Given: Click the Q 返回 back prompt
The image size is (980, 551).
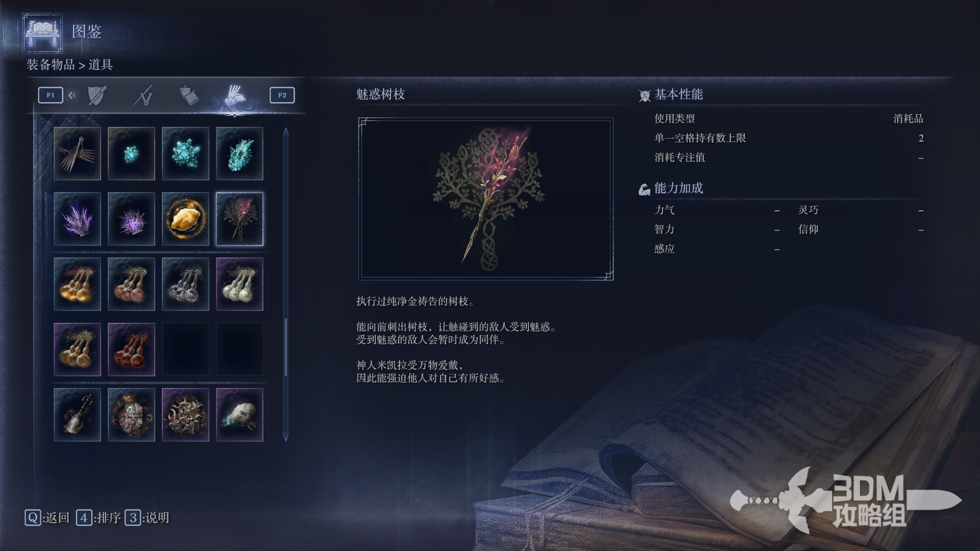Looking at the screenshot, I should (47, 518).
